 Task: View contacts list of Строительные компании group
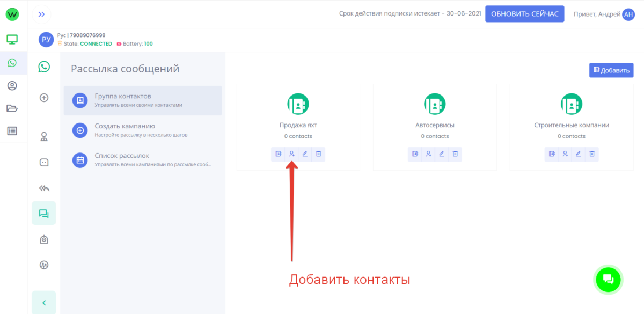pyautogui.click(x=552, y=154)
